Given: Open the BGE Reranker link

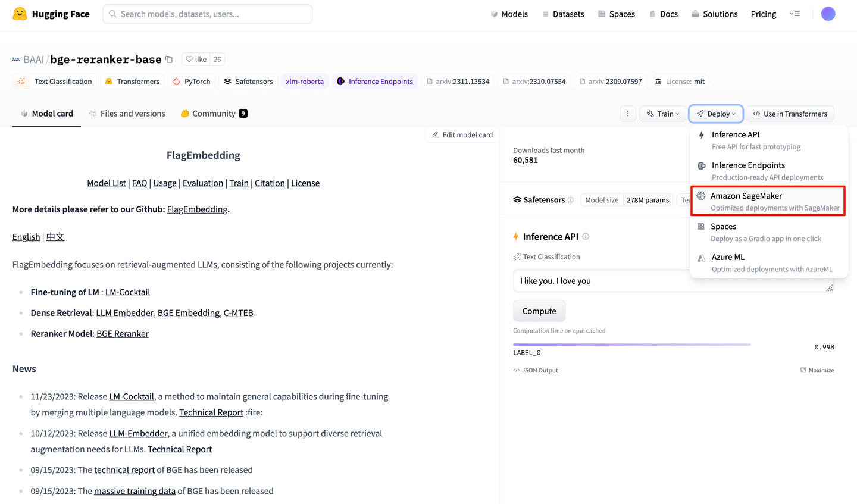Looking at the screenshot, I should (123, 334).
